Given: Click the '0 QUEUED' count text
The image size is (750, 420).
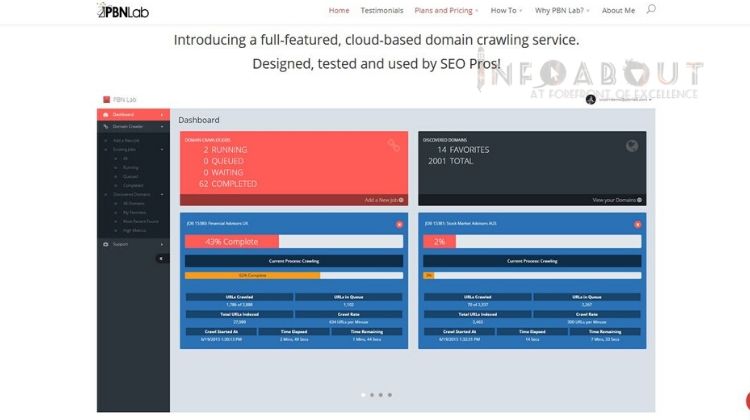Looking at the screenshot, I should [x=223, y=161].
